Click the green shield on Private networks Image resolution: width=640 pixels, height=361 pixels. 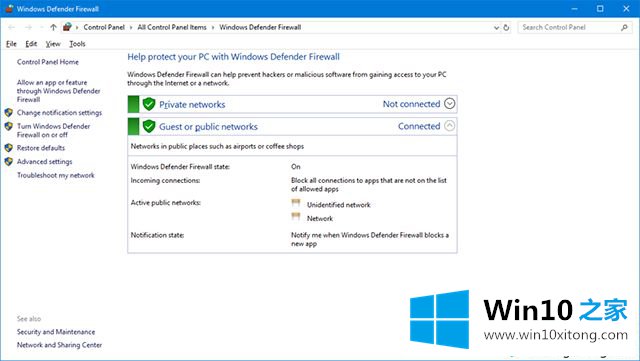tap(149, 104)
